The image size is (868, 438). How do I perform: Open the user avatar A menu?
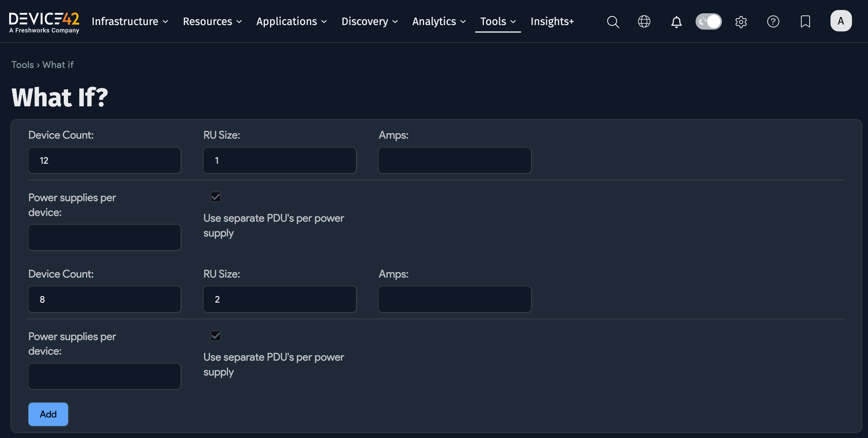tap(841, 21)
